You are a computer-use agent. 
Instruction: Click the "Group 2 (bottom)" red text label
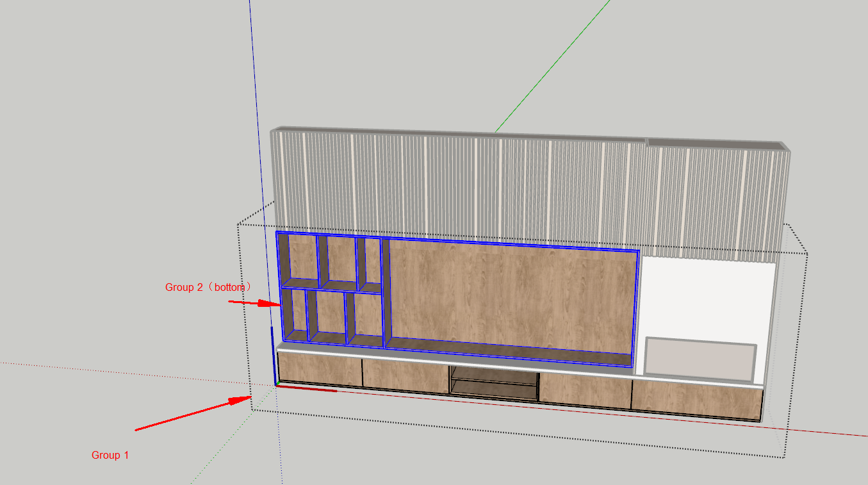208,287
